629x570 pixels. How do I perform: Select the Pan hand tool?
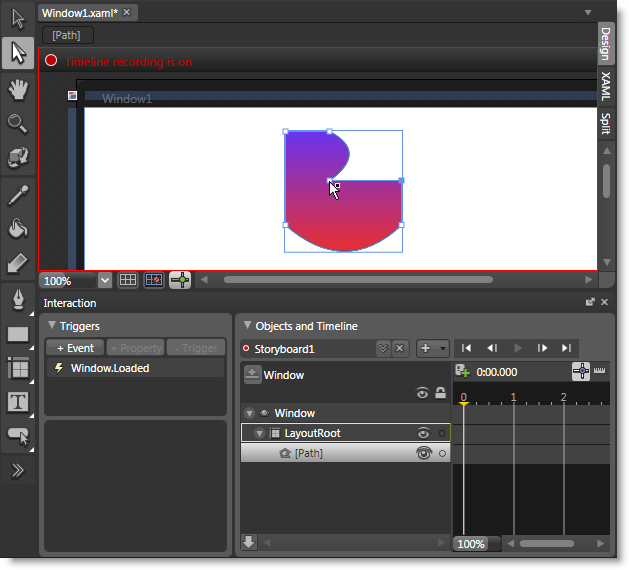click(18, 89)
